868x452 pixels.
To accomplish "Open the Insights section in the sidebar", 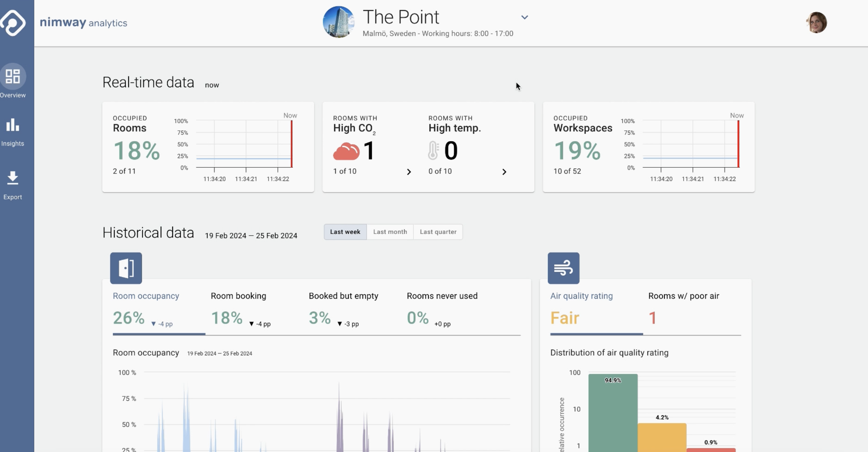I will [13, 130].
